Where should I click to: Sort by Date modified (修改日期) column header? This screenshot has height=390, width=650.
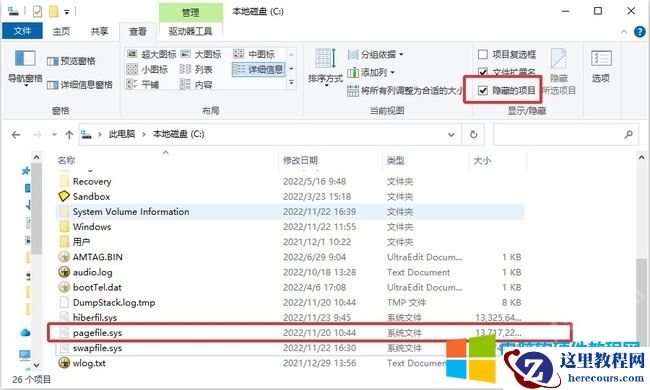coord(301,160)
